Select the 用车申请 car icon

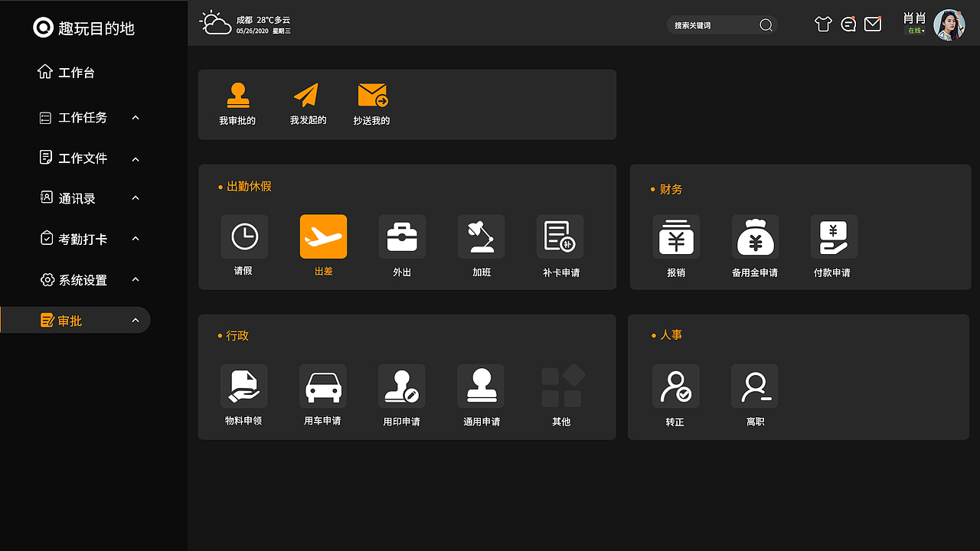pos(323,386)
